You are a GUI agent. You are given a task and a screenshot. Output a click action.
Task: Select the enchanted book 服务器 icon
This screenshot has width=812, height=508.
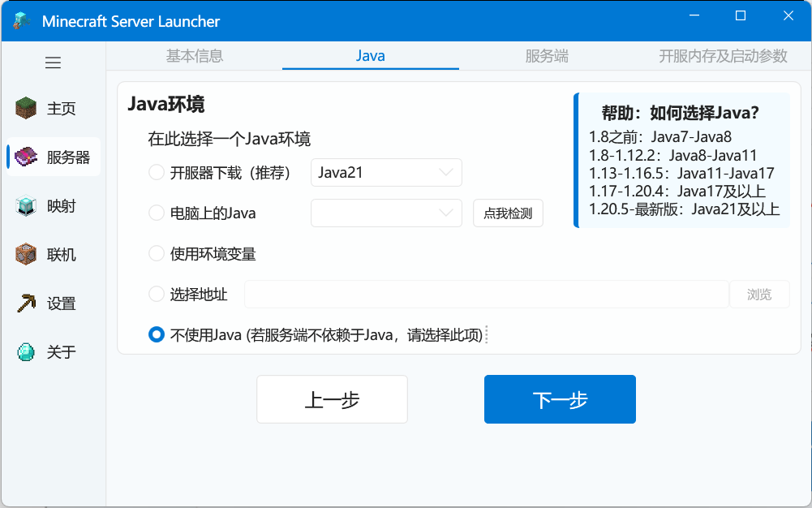[27, 157]
